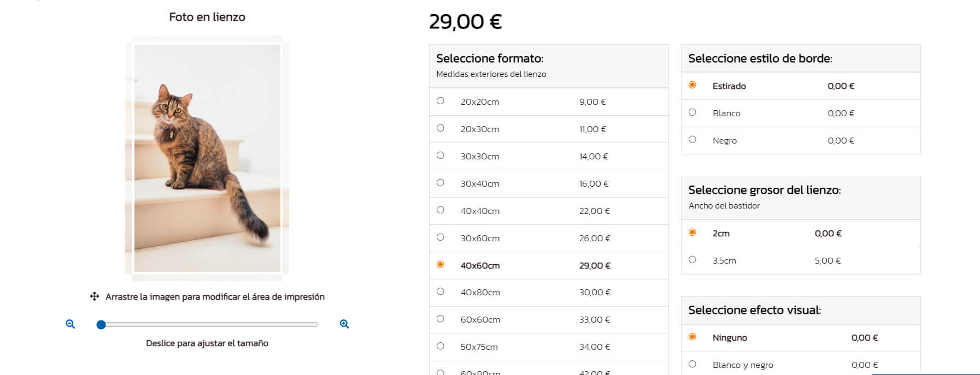Select the 40x80cm canvas format
The image size is (980, 375).
441,291
